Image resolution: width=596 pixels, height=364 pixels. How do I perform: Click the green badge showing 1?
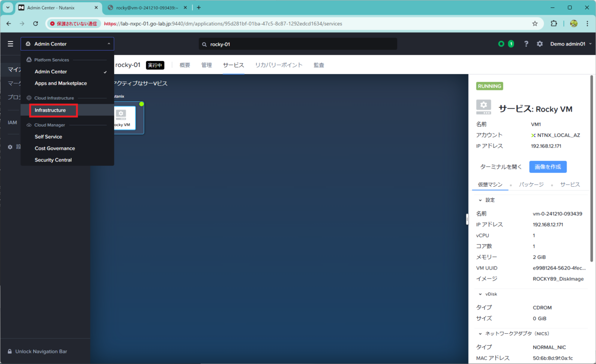(x=511, y=44)
